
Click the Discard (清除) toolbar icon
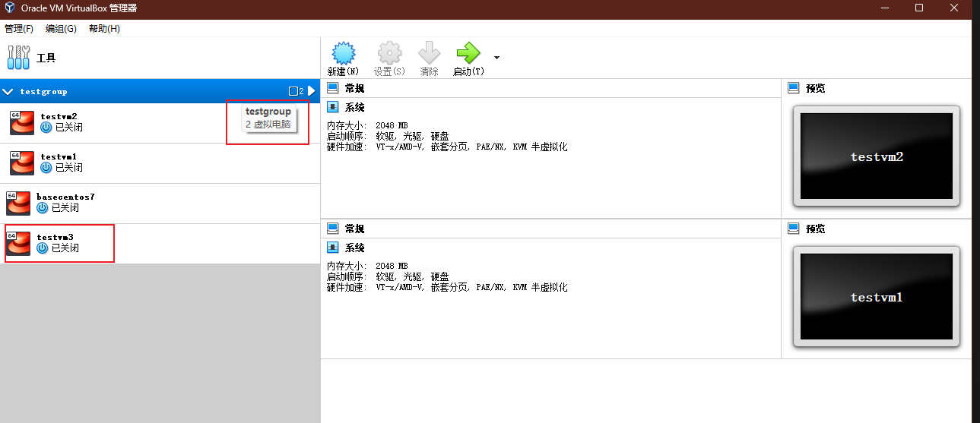click(x=430, y=53)
